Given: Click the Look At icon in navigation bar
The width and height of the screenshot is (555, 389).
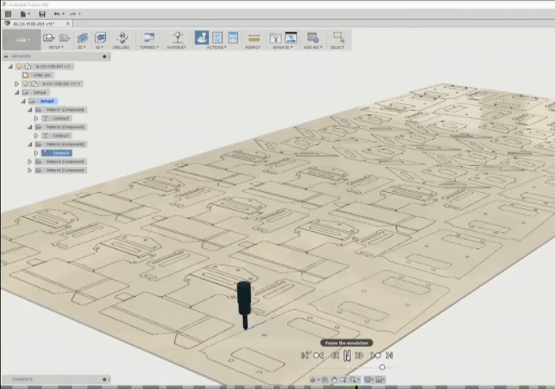Looking at the screenshot, I should (x=325, y=380).
